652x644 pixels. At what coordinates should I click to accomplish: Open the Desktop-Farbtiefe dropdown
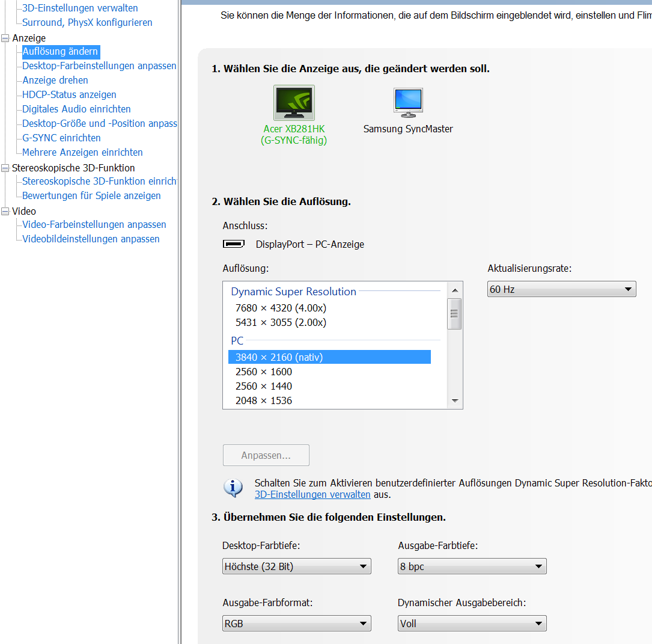[296, 566]
